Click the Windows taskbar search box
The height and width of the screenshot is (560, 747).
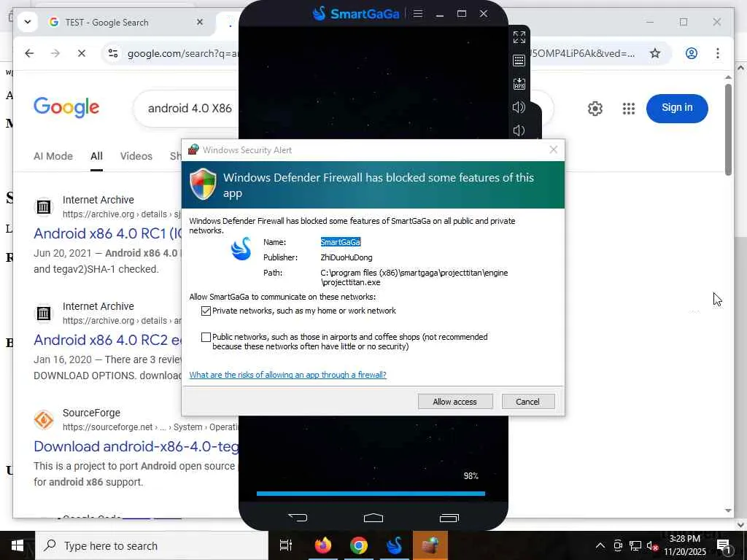(152, 545)
